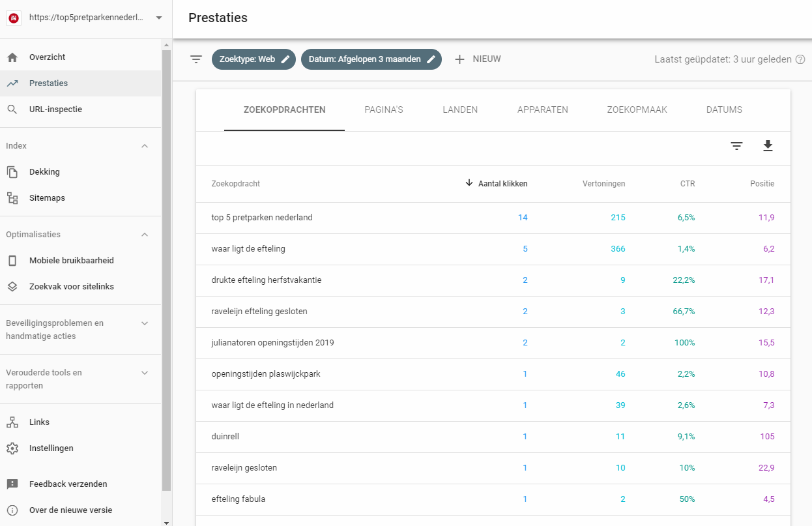Viewport: 812px width, 526px height.
Task: Click the Dekking pages icon
Action: 12,172
